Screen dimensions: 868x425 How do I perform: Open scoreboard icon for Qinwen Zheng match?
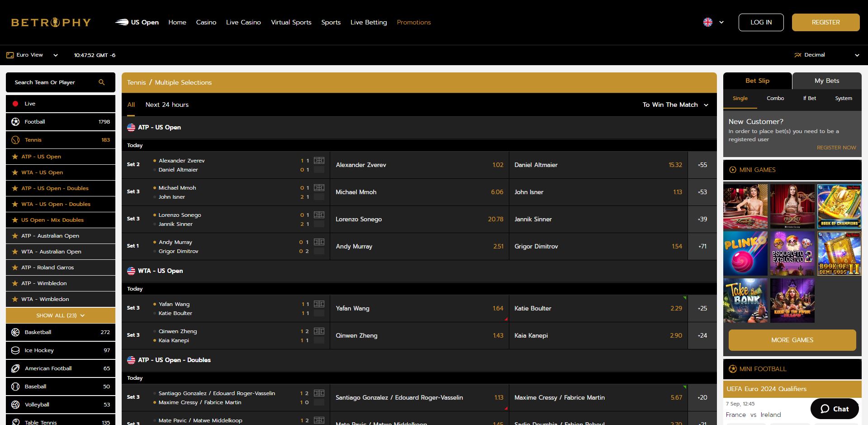(319, 331)
